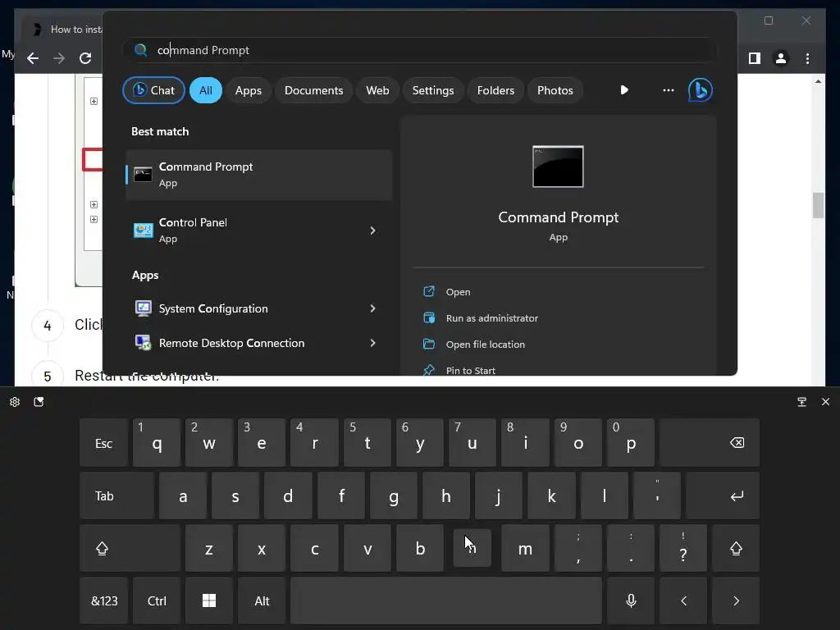Tap the Enter return key
840x630 pixels.
point(722,496)
